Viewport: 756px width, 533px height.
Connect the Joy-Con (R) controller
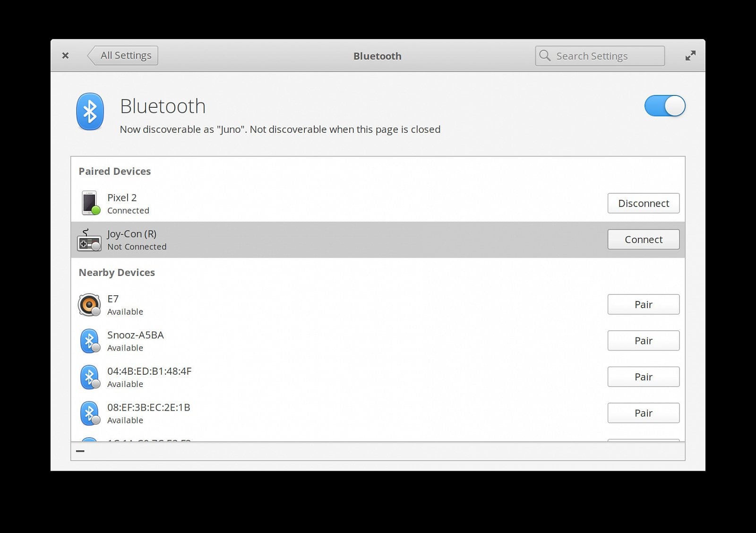[643, 240]
